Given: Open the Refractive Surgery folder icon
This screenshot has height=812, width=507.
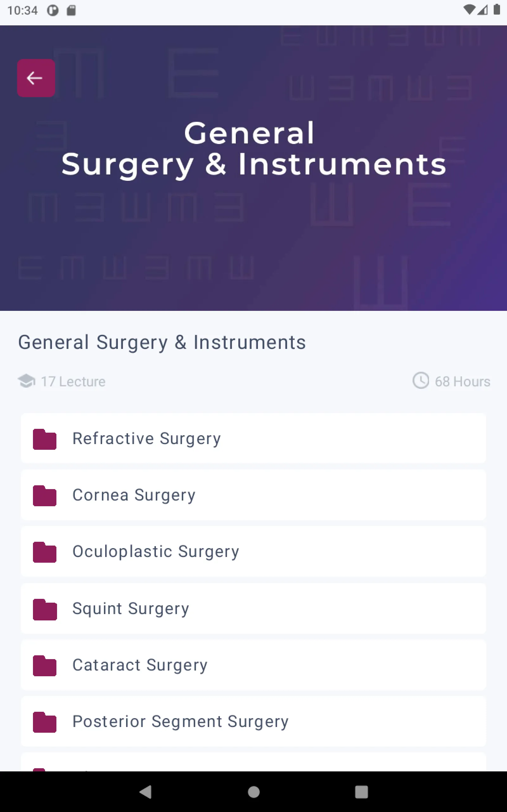Looking at the screenshot, I should pos(45,439).
